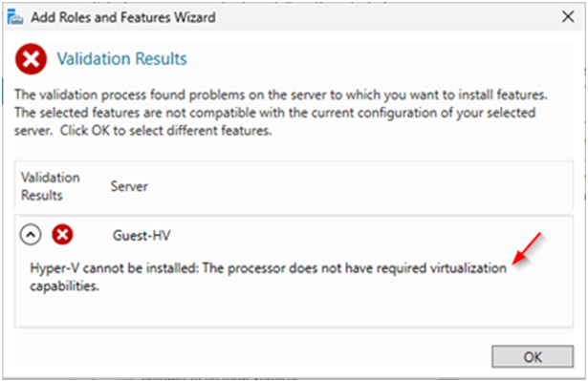Click the blue Validation Results heading

tap(121, 59)
